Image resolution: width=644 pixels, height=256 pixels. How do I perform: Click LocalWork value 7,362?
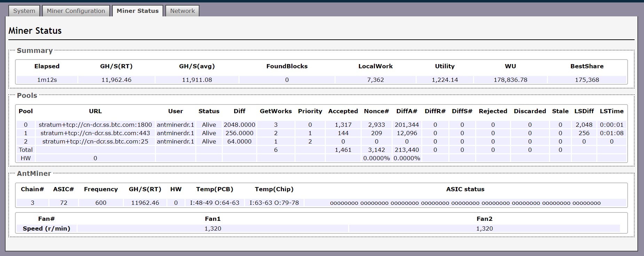pos(375,80)
